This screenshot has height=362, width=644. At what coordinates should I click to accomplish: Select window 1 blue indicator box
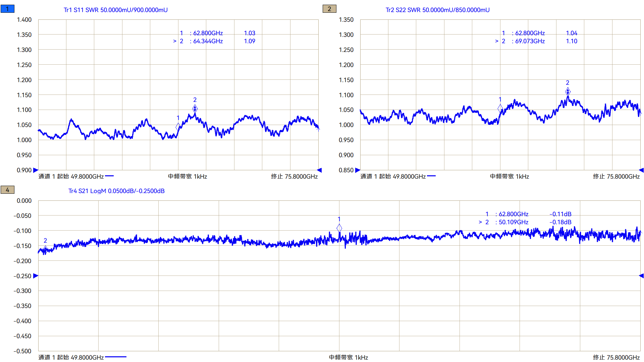point(7,9)
